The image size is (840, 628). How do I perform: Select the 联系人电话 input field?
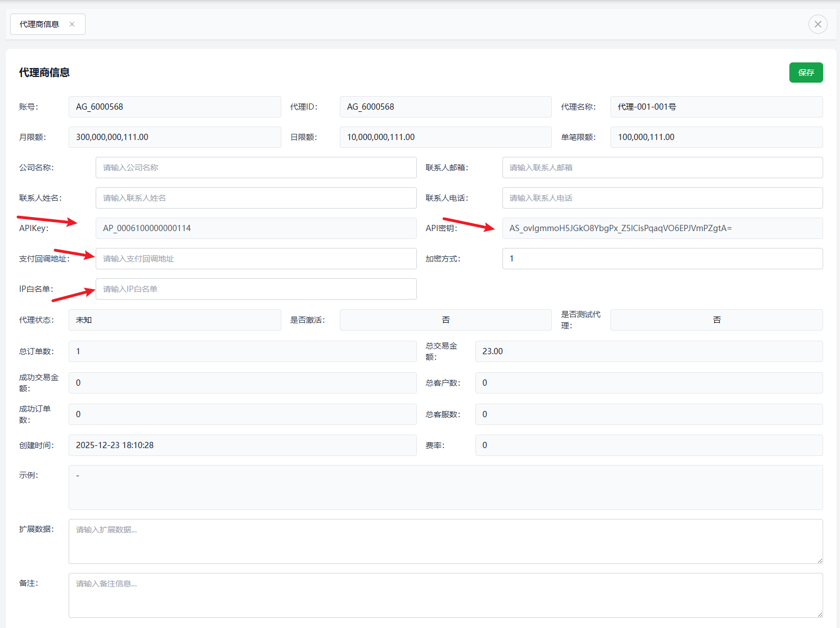[662, 198]
